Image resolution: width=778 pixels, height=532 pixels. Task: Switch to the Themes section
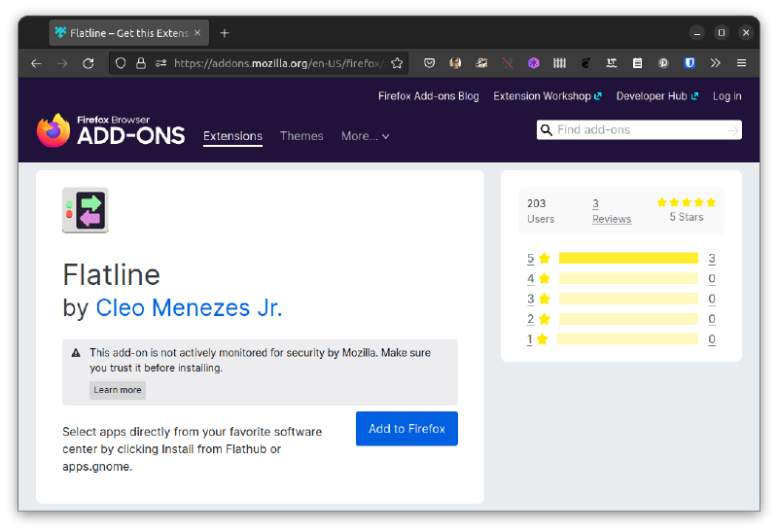pos(301,136)
